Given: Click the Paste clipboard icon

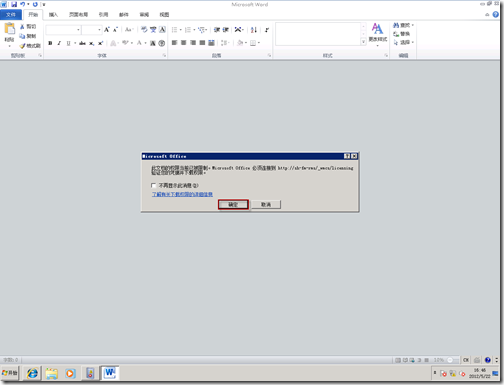Looking at the screenshot, I should tap(10, 29).
